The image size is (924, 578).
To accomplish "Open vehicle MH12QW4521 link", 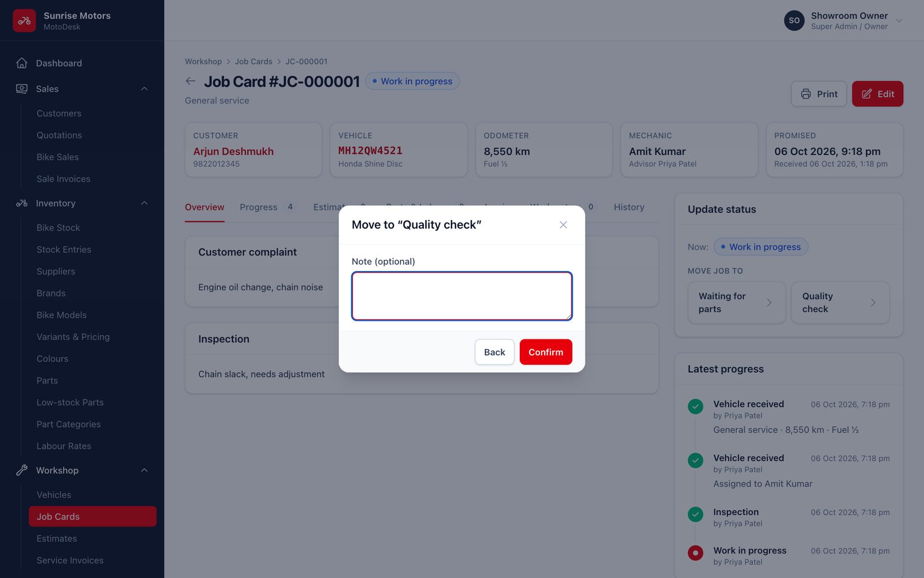I will coord(370,151).
